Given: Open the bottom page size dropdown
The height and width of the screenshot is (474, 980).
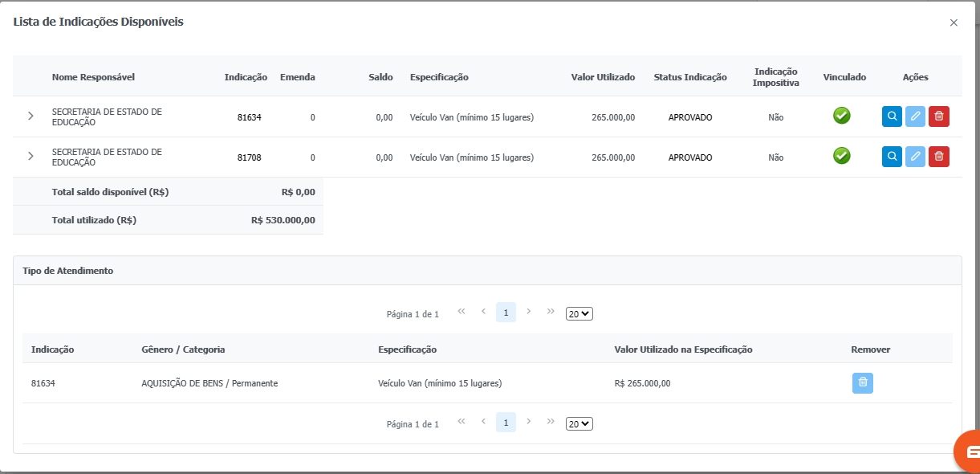Looking at the screenshot, I should [x=579, y=423].
